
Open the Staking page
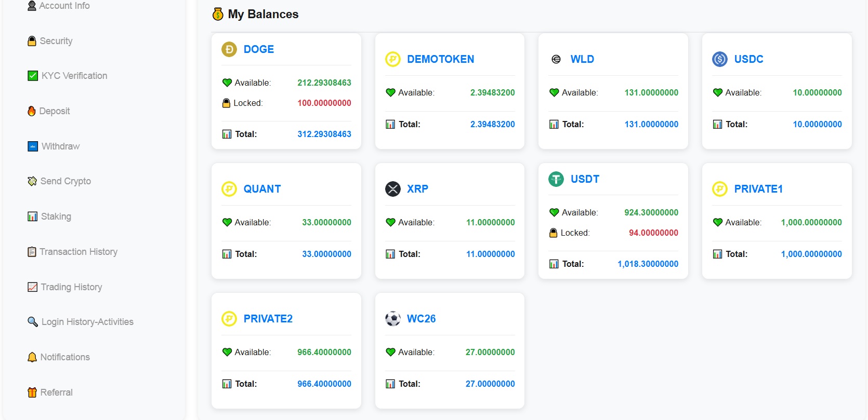[56, 216]
